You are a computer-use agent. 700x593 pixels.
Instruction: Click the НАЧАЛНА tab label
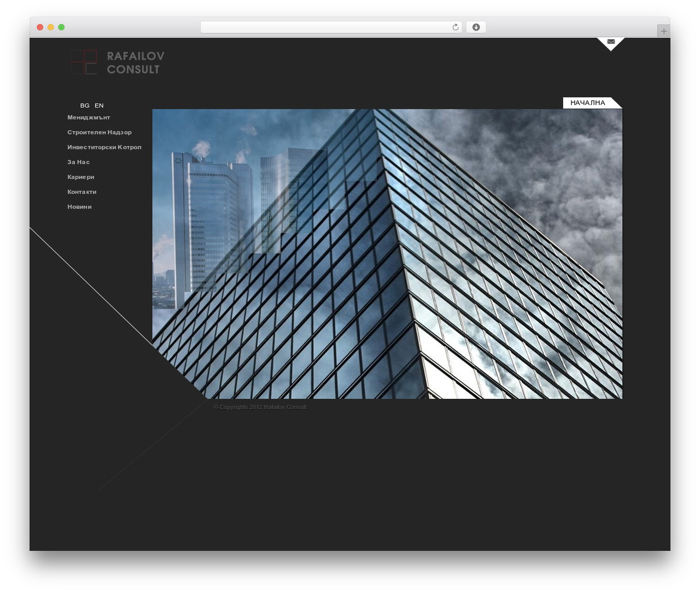tap(588, 103)
